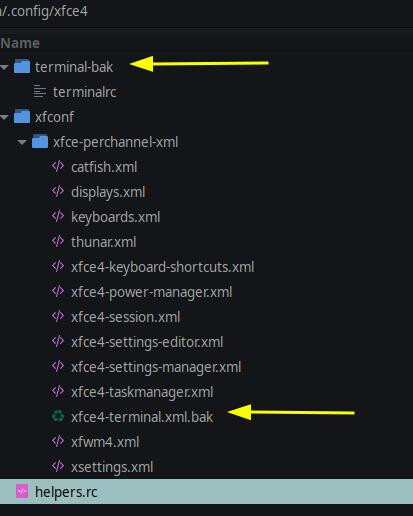
Task: Click the xfce-perchannel-xml folder icon
Action: 40,141
